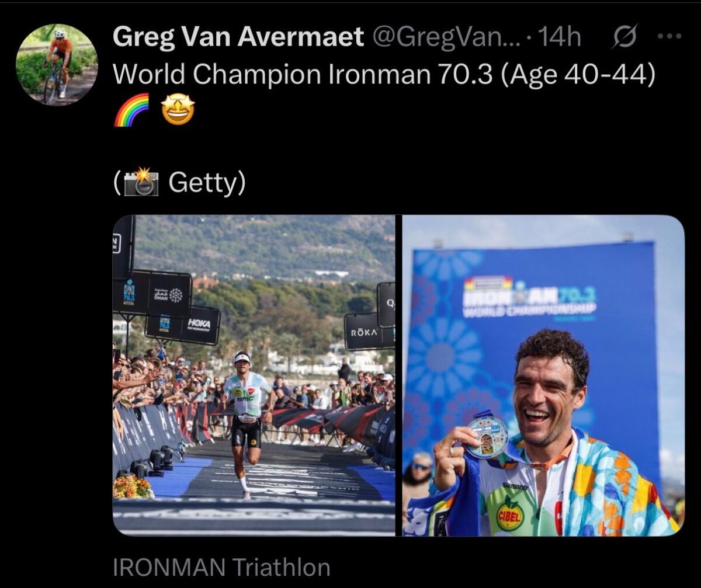Click the ROKA banner in the left photo
The image size is (701, 588).
click(x=364, y=332)
